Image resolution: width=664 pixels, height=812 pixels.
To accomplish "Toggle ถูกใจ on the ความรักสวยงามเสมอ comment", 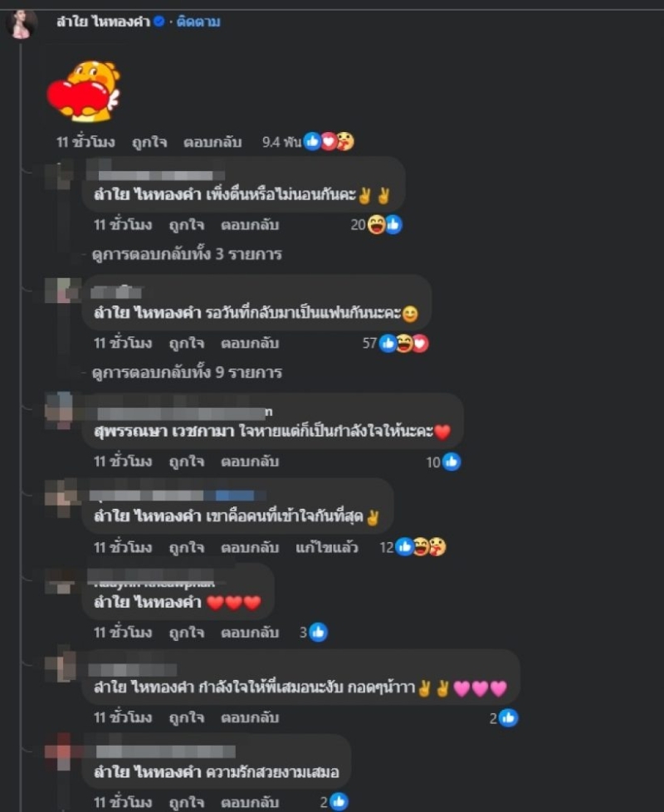I will (x=187, y=802).
